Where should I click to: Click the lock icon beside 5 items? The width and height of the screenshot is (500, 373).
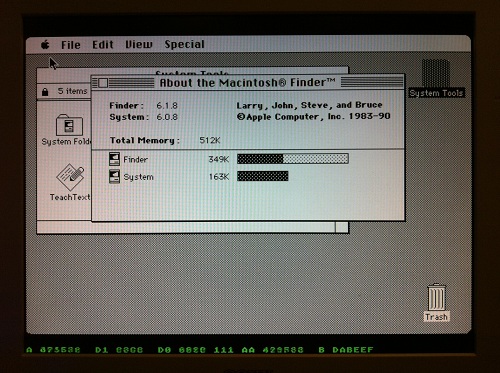point(45,91)
